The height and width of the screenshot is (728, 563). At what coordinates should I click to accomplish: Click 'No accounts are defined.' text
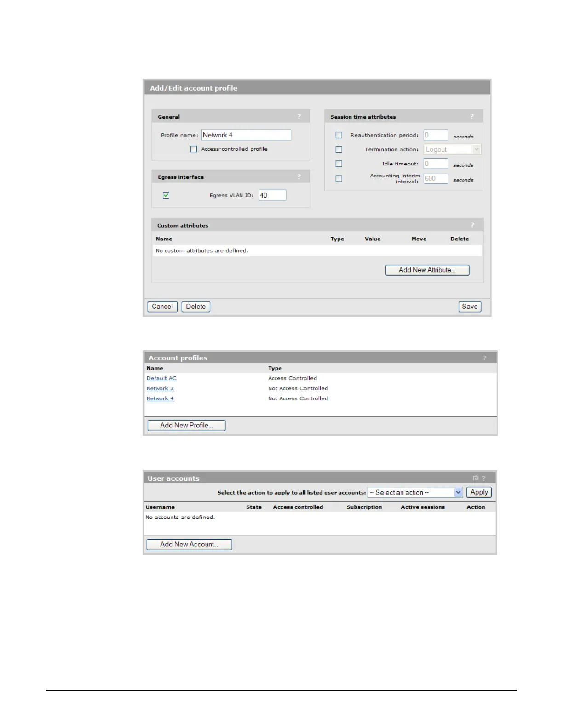(180, 518)
